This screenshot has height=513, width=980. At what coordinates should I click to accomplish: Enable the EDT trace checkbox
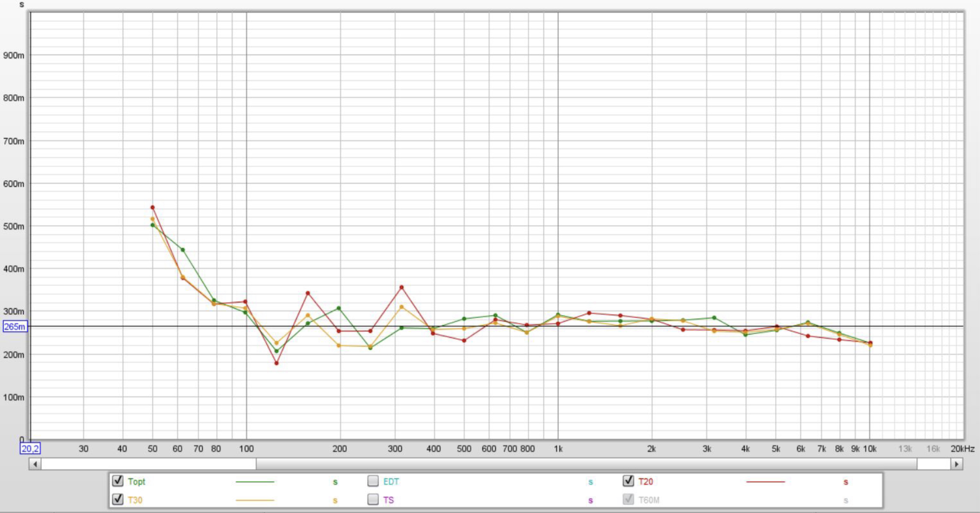[x=373, y=481]
